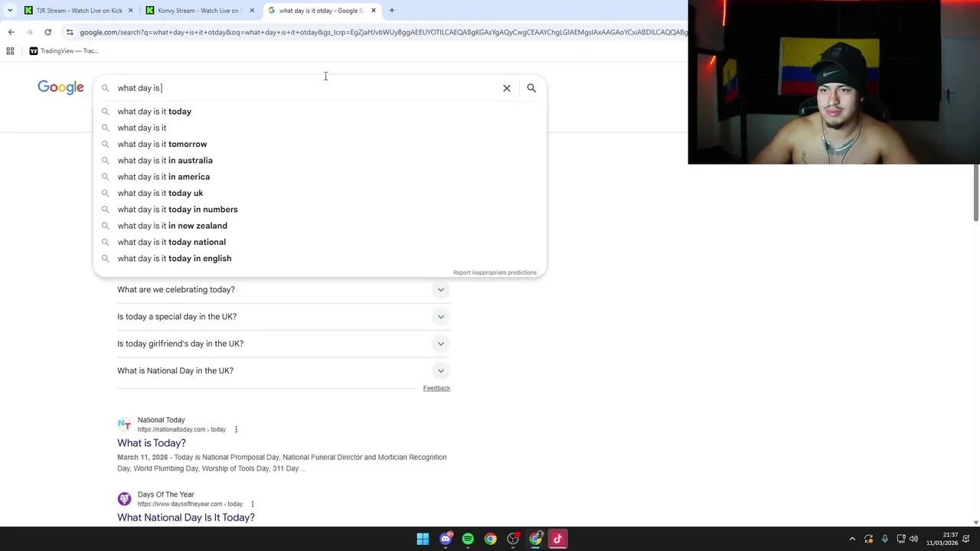Open more options for Days Of The Year result

[x=252, y=504]
